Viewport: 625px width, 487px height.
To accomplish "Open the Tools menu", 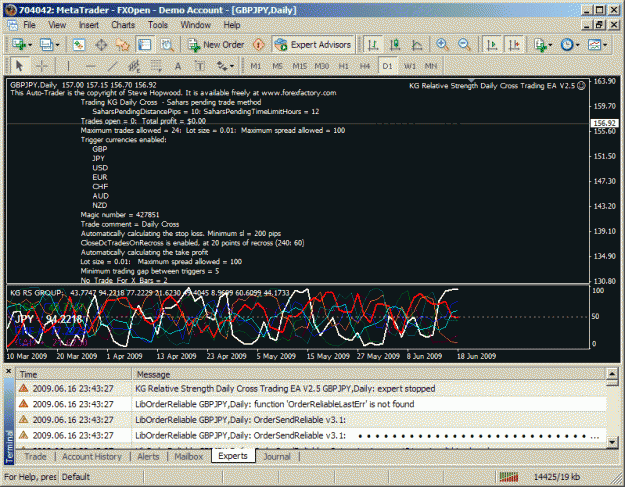I will pos(158,25).
